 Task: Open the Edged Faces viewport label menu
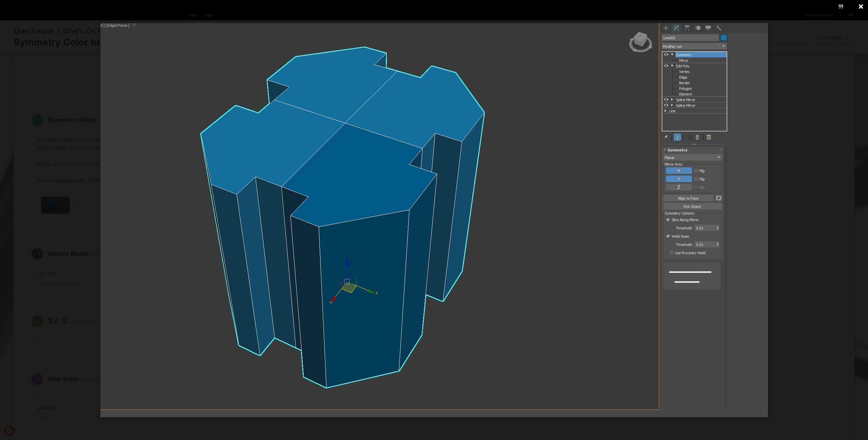click(117, 25)
